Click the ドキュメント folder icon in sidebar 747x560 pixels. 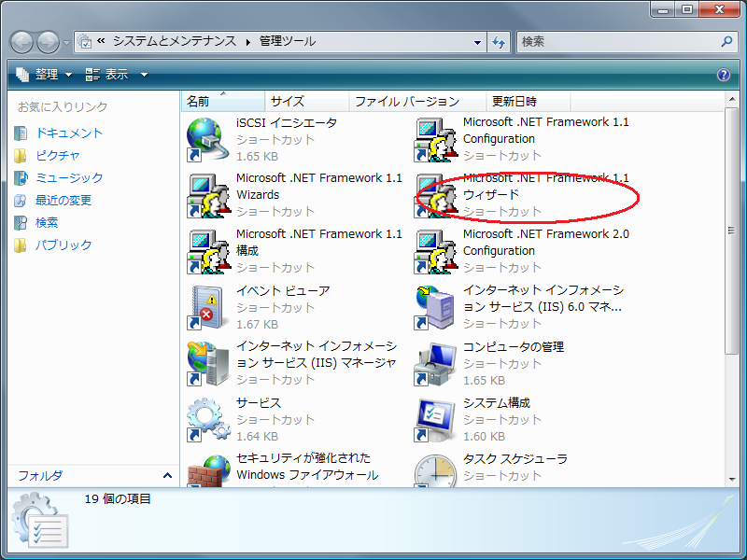pyautogui.click(x=20, y=133)
